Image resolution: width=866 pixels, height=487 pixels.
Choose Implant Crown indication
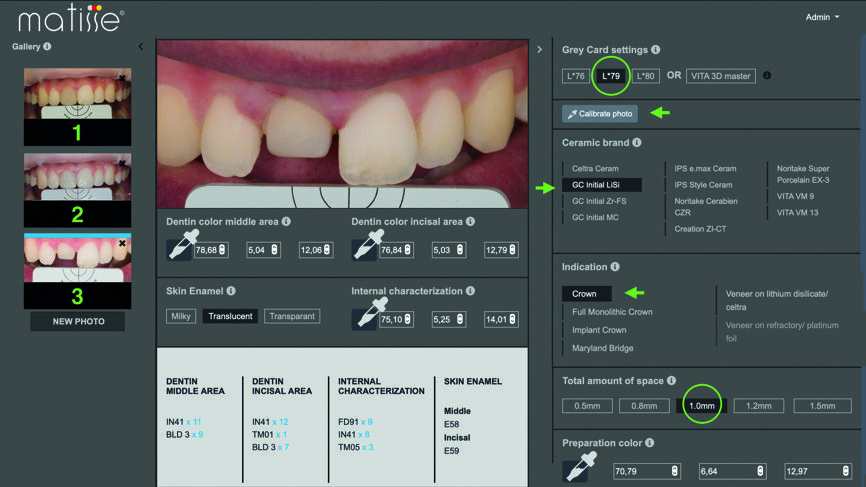coord(599,330)
